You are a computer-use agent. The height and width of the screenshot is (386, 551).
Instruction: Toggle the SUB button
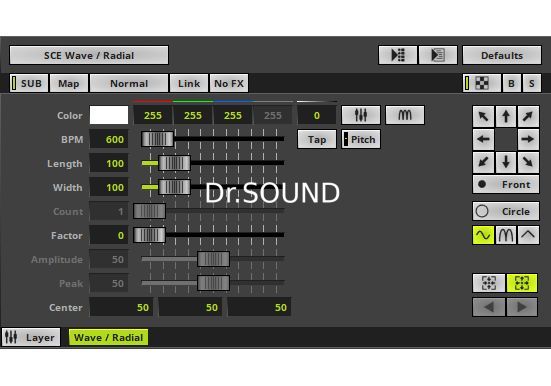click(x=29, y=83)
